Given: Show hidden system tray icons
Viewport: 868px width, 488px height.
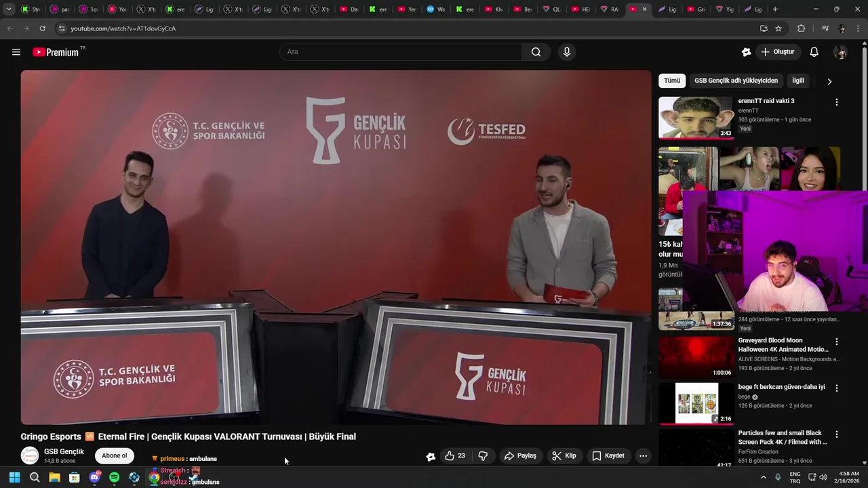Looking at the screenshot, I should click(x=763, y=478).
